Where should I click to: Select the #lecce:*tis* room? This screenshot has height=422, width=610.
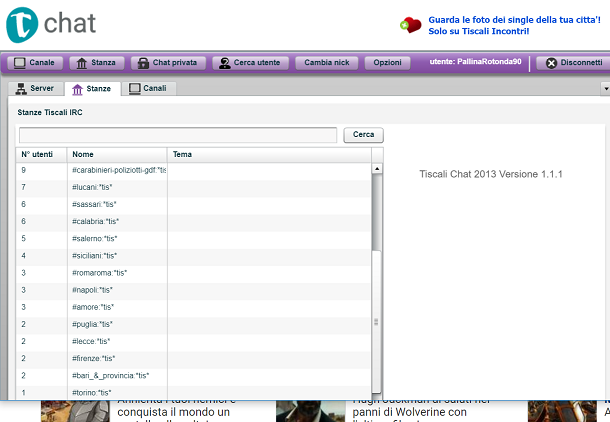(193, 341)
